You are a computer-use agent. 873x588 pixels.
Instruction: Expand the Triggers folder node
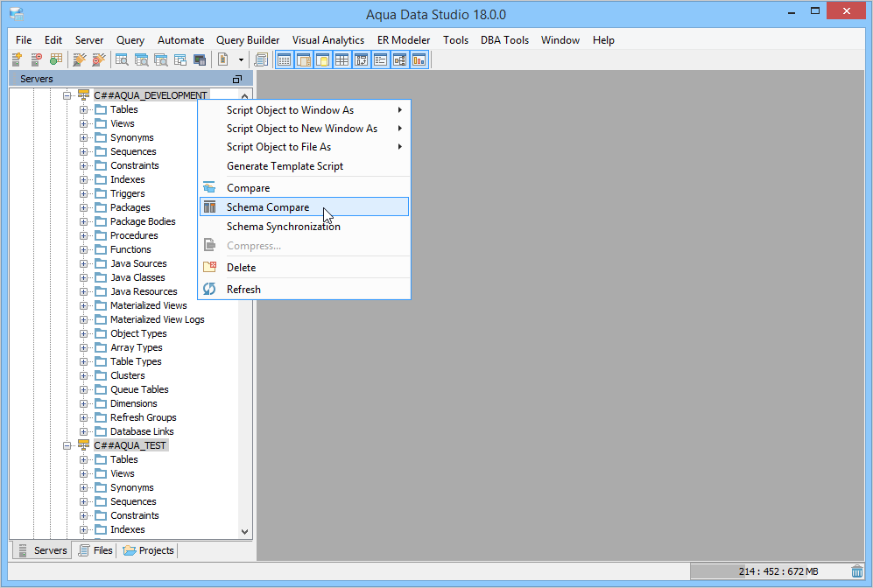[83, 193]
